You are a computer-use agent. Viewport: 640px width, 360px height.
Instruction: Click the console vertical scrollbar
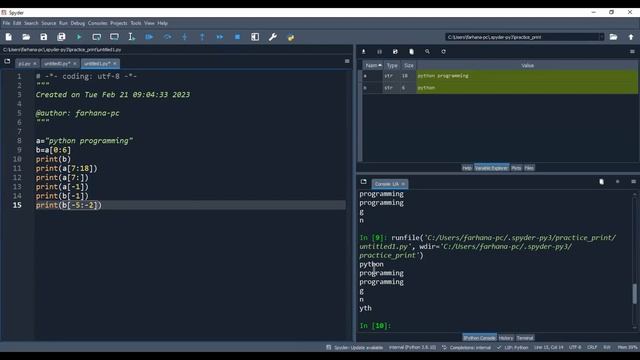634,294
